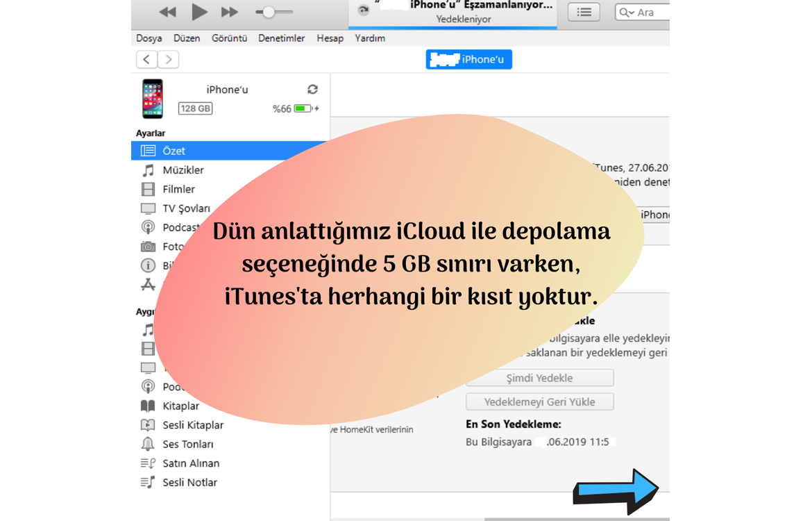Open the Dosya menu

point(149,38)
